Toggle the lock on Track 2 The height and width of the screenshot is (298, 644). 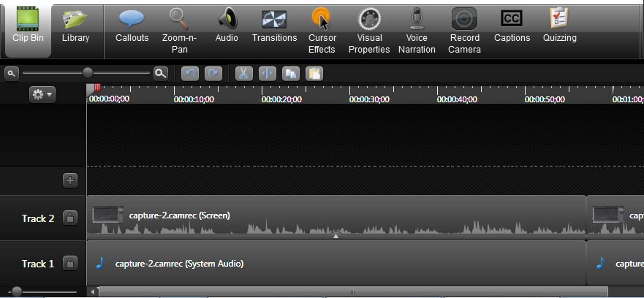(69, 218)
